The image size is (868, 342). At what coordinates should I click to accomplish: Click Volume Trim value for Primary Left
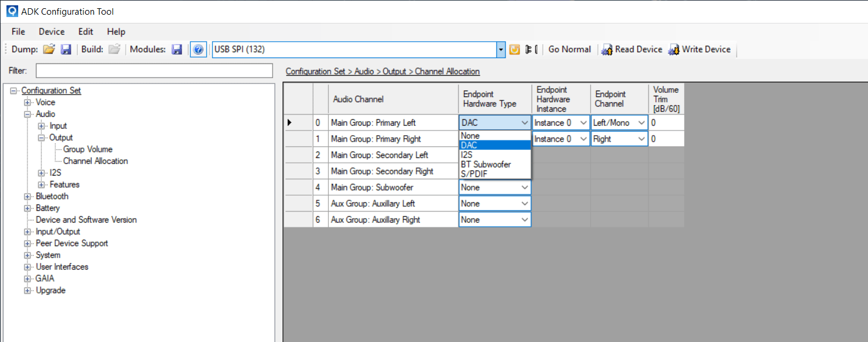[667, 123]
